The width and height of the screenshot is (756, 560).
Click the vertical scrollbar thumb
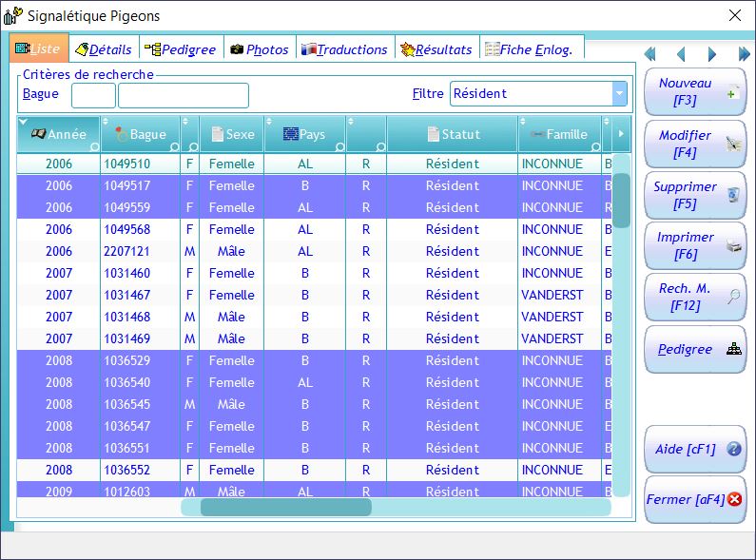coord(622,201)
